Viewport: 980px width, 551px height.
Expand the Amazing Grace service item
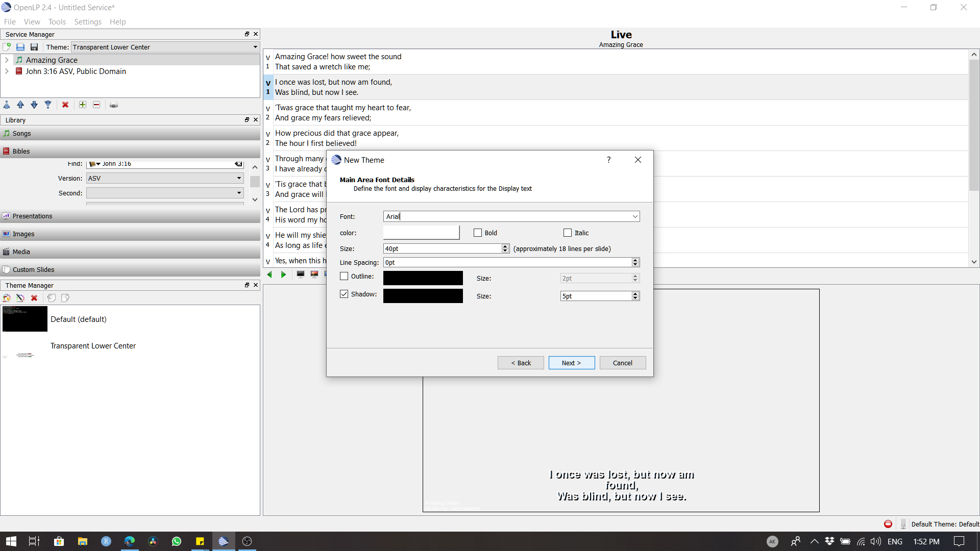tap(7, 60)
